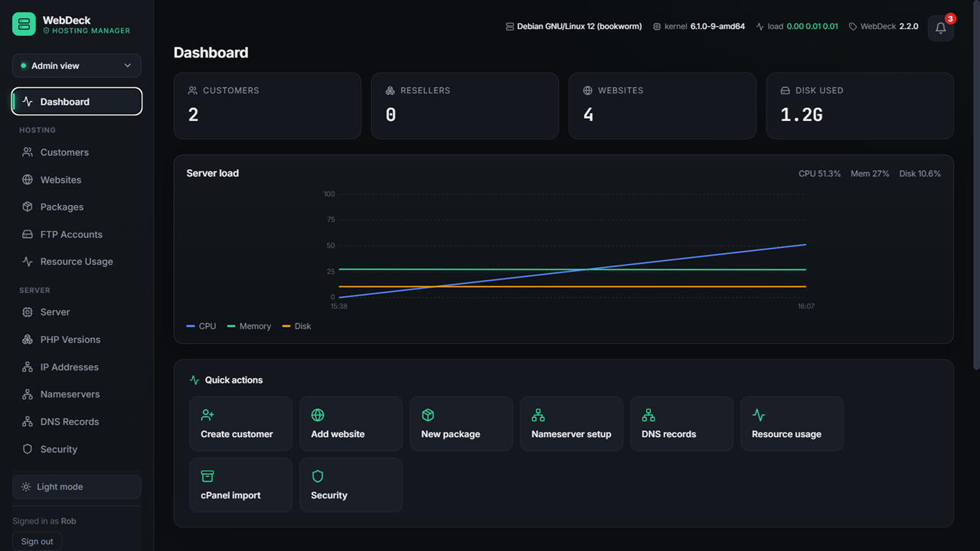Click the Signed in as Rob text
This screenshot has height=551, width=980.
44,521
